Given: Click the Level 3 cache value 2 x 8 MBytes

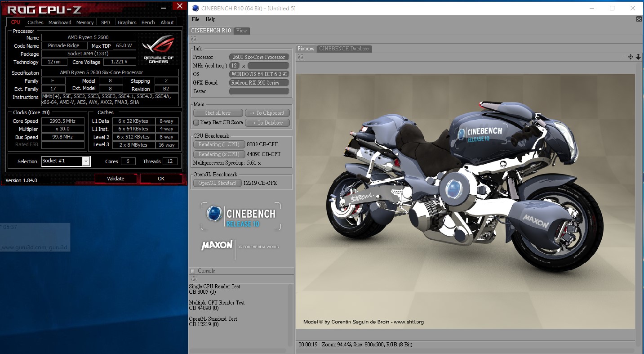Looking at the screenshot, I should coord(133,145).
